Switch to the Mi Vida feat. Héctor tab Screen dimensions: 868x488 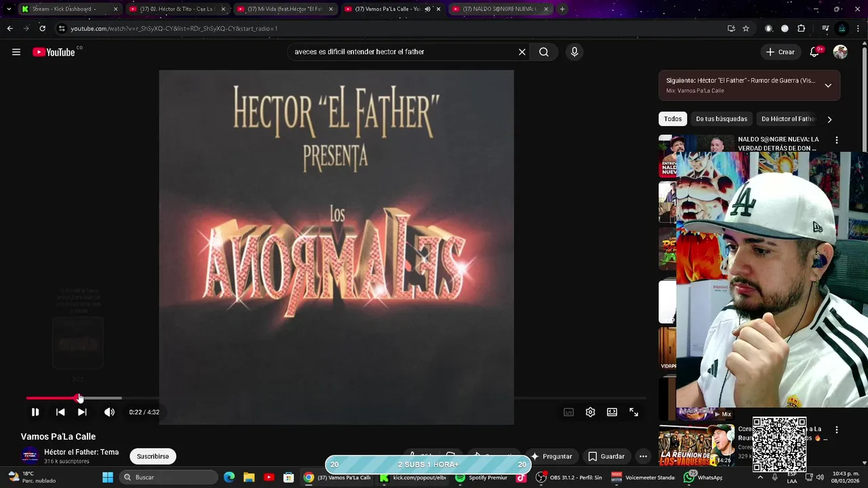point(285,9)
